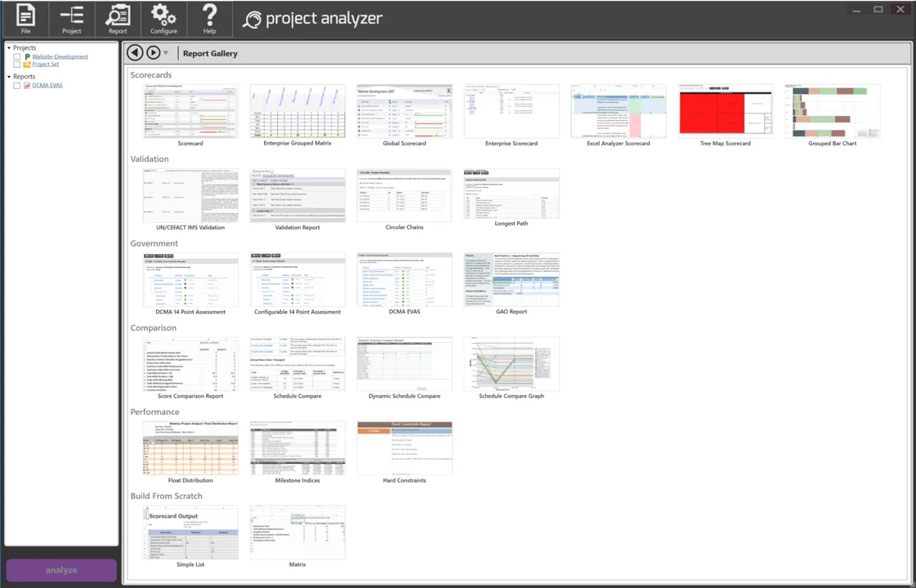Click the Performance section heading
916x588 pixels.
click(x=154, y=412)
